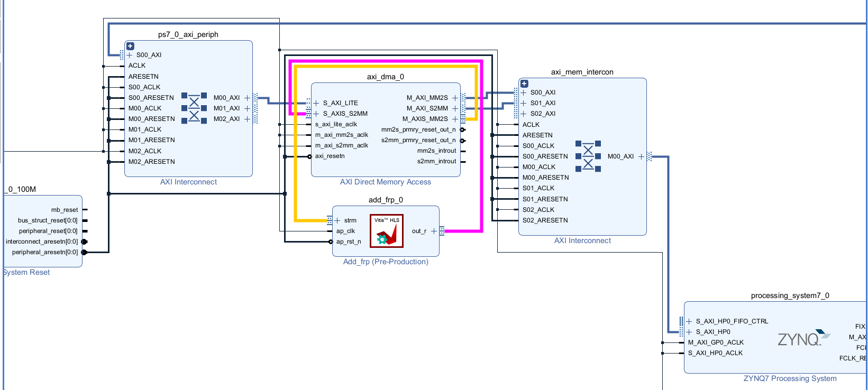Click AXI Interconnect label under ps7_0_axi_periph
The width and height of the screenshot is (868, 390).
click(188, 182)
